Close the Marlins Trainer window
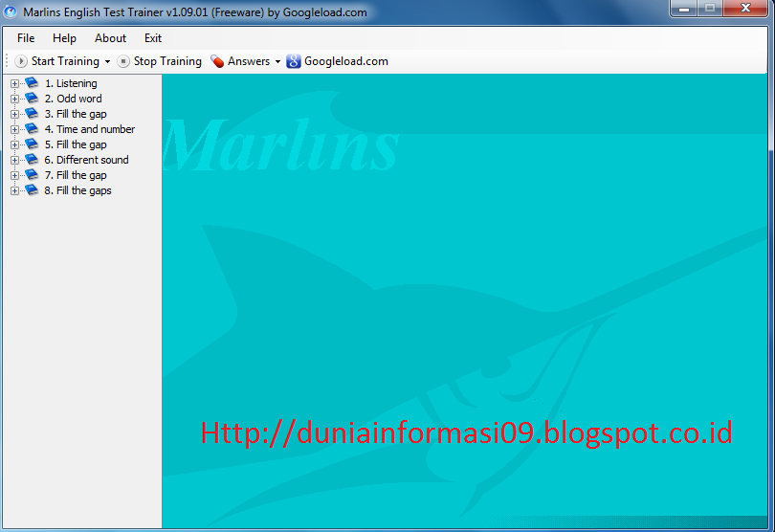Screen dimensions: 775x532 point(746,9)
